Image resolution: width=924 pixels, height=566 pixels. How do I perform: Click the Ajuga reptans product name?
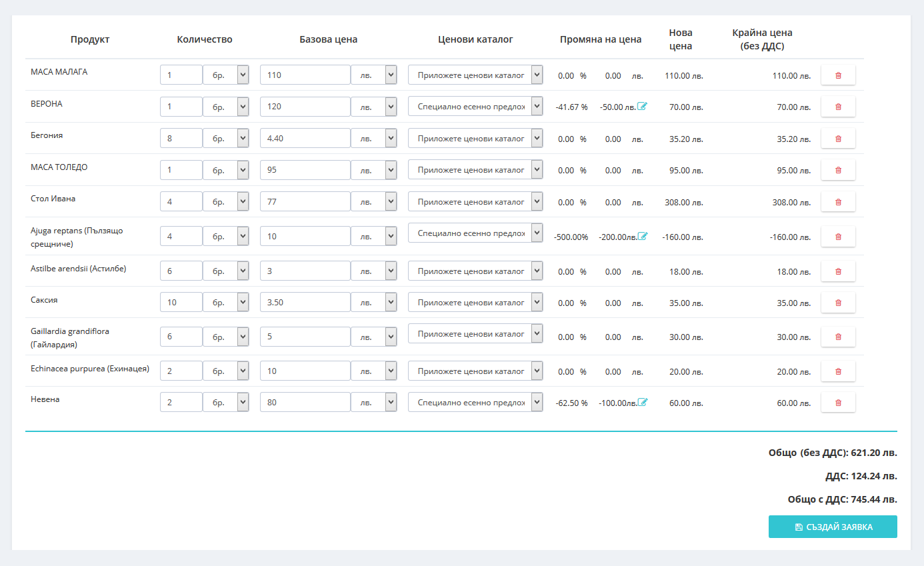pos(77,237)
